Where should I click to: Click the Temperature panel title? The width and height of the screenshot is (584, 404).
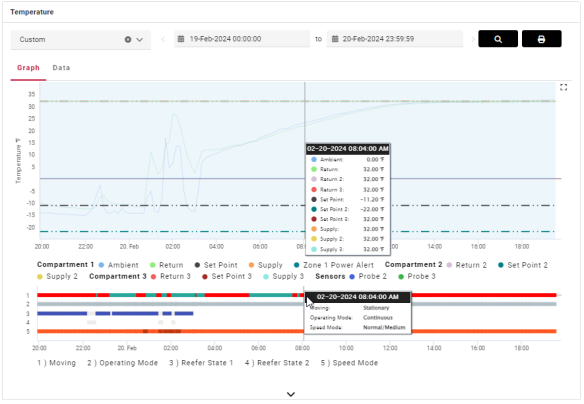pos(32,12)
